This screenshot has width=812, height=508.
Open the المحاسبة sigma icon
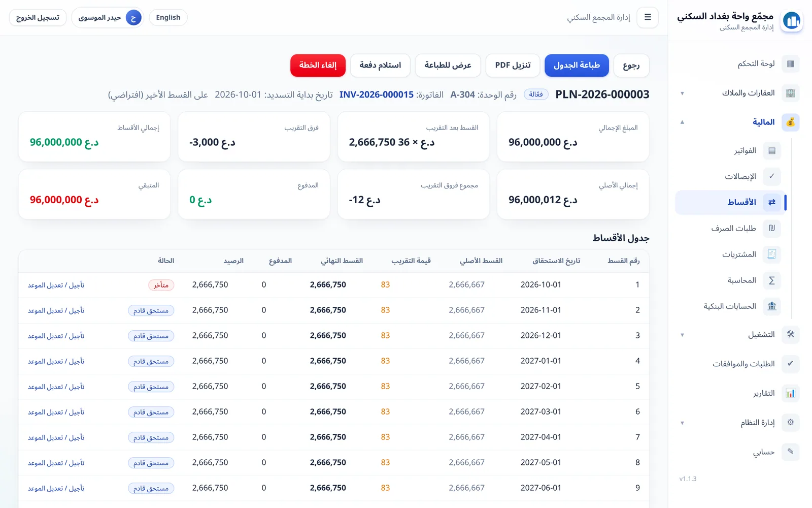point(771,280)
